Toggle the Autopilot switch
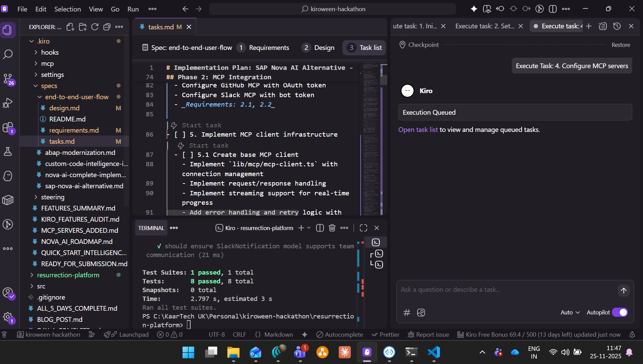 [x=620, y=312]
